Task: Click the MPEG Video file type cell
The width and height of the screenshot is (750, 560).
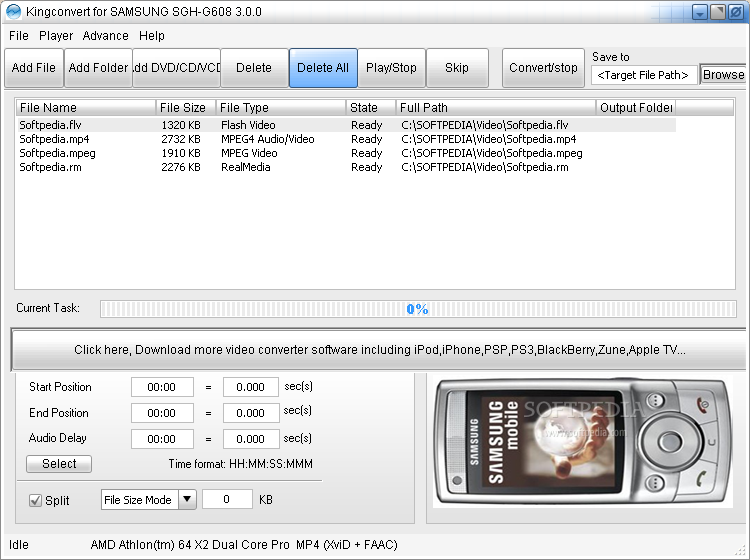Action: pyautogui.click(x=249, y=153)
